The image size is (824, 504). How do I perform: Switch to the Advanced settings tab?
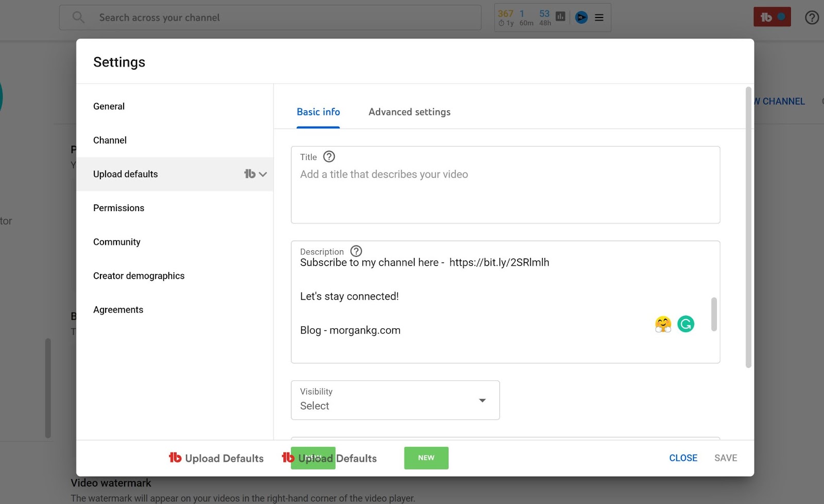(x=409, y=112)
